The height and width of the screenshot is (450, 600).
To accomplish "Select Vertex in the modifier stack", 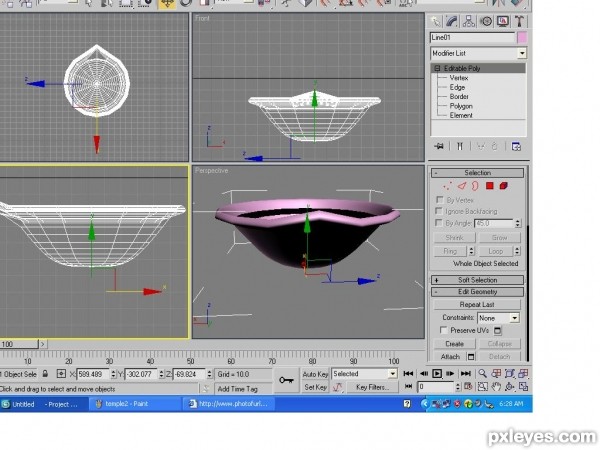I will (x=458, y=78).
